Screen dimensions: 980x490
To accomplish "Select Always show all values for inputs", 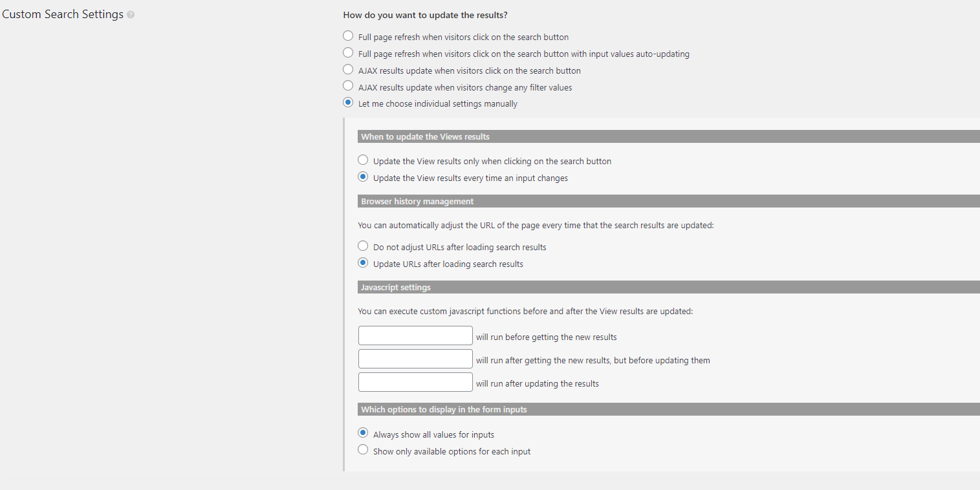I will [x=363, y=434].
